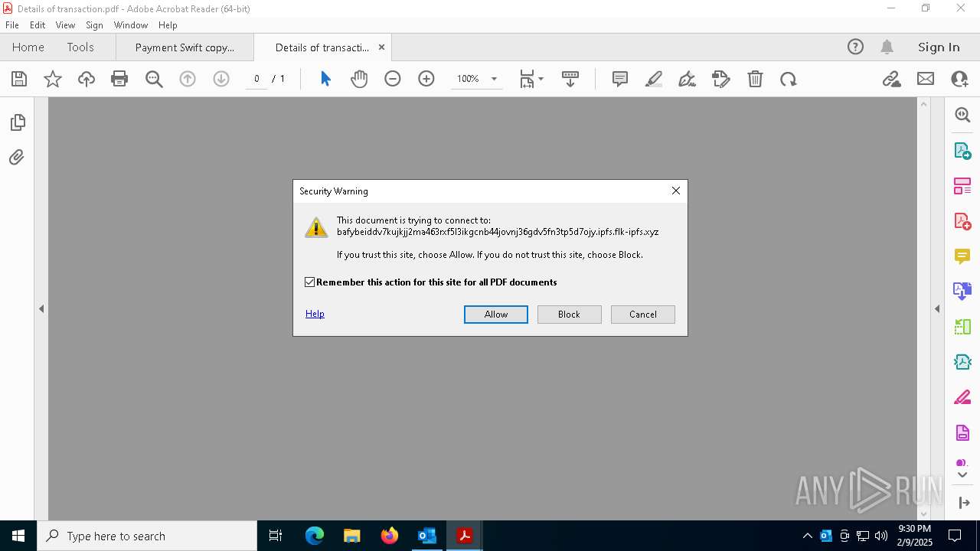980x551 pixels.
Task: Zoom out with the minus icon
Action: point(393,79)
